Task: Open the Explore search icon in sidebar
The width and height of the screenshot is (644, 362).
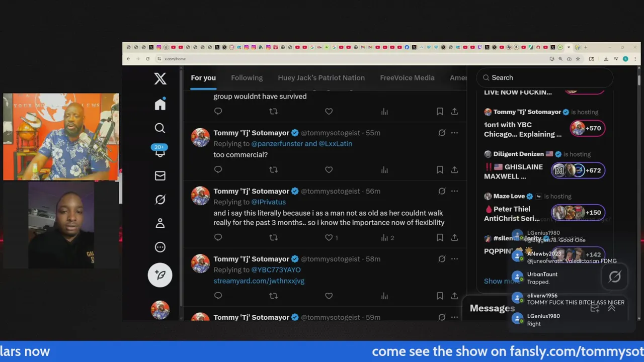Action: click(160, 128)
